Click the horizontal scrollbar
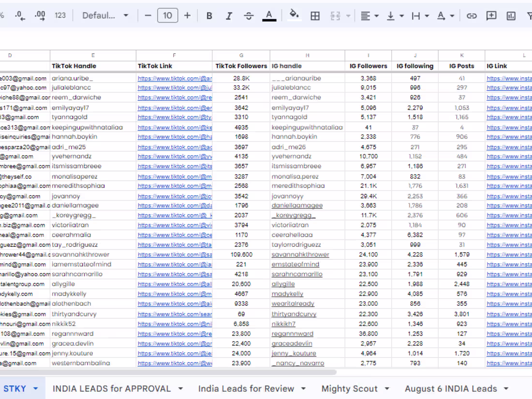532x399 pixels. [168, 372]
